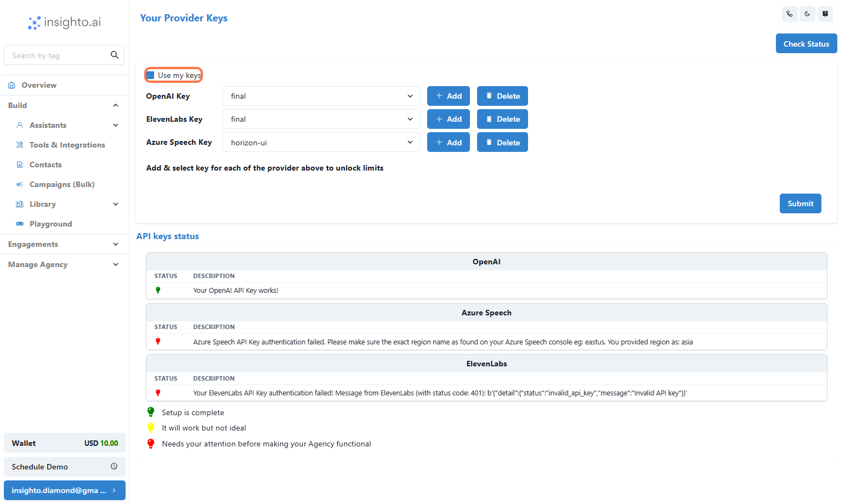The height and width of the screenshot is (504, 845).
Task: Open the OpenAI Key dropdown
Action: (x=321, y=96)
